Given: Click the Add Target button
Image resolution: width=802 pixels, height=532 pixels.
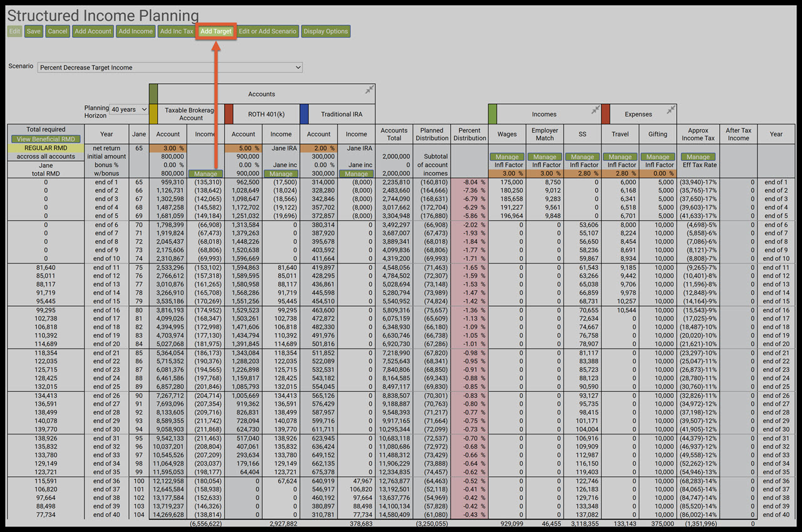Looking at the screenshot, I should pyautogui.click(x=216, y=31).
